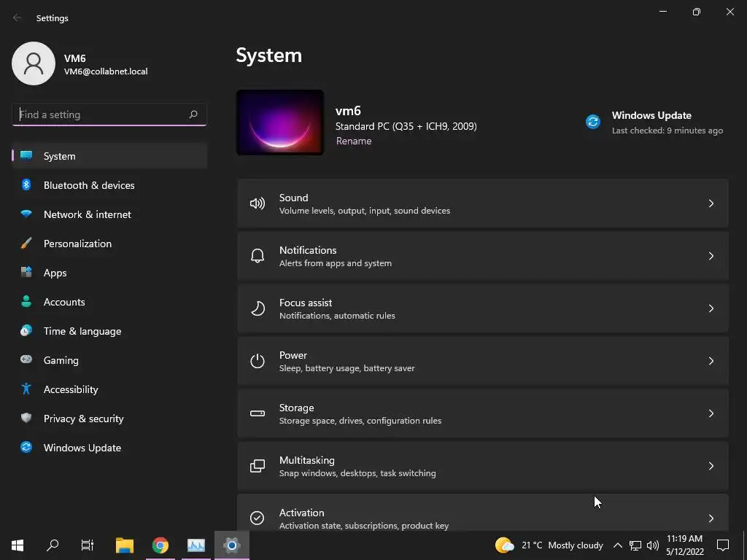Click the Focus assist moon icon

[258, 308]
